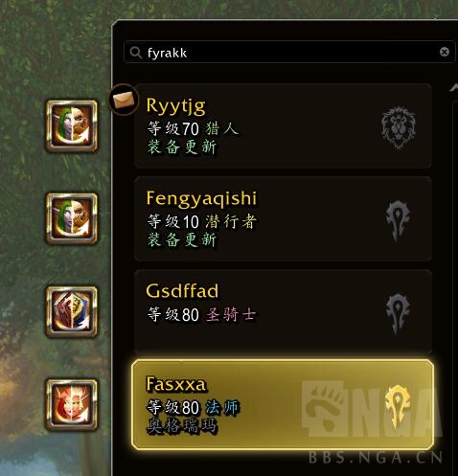The width and height of the screenshot is (458, 476).
Task: Focus the search field containing fyrakk
Action: (289, 52)
